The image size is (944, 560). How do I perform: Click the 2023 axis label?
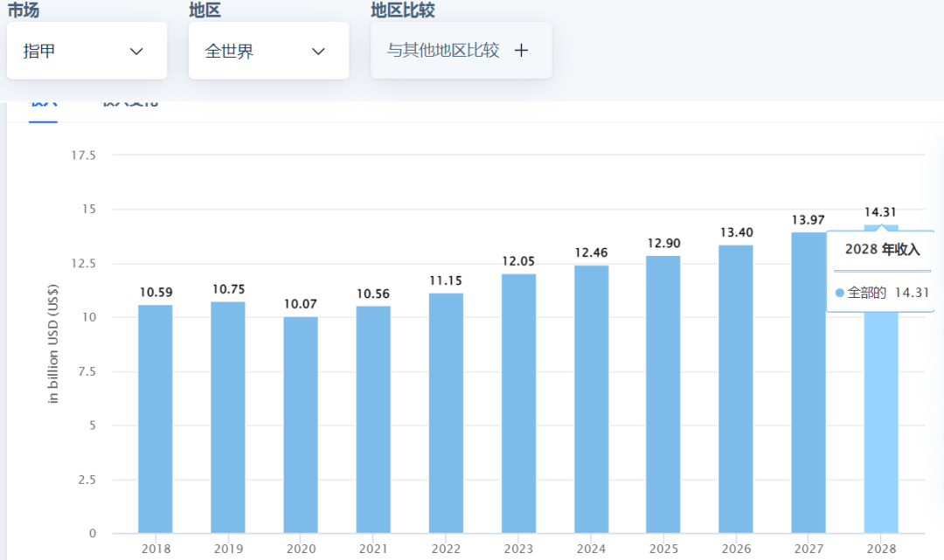pyautogui.click(x=518, y=549)
